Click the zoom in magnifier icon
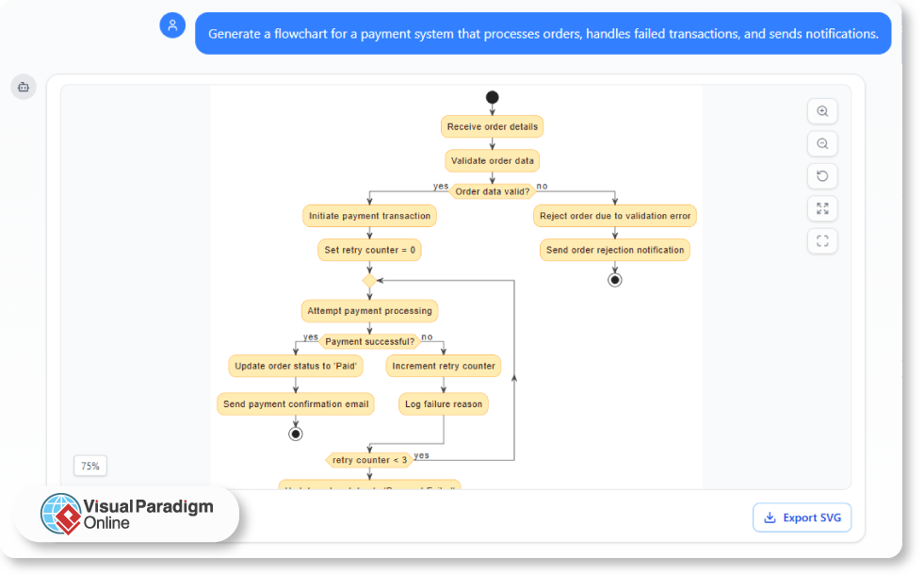 click(x=821, y=110)
